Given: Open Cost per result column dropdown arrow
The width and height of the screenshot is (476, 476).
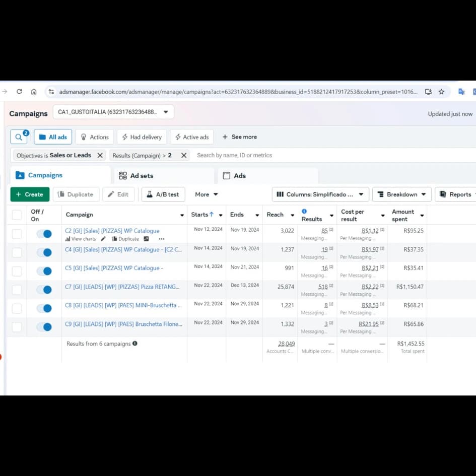Looking at the screenshot, I should [383, 215].
